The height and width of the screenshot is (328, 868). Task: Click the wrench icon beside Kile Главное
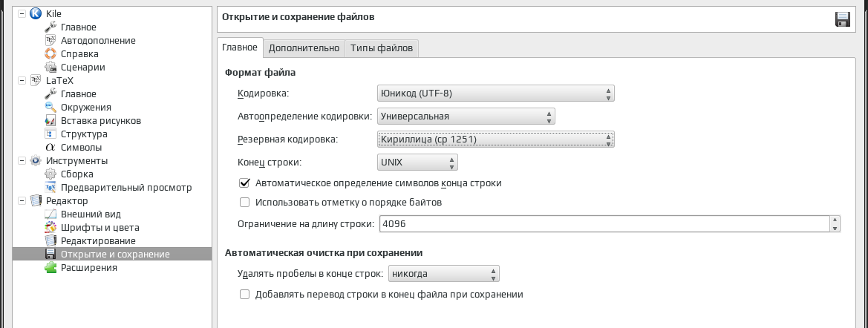tap(50, 27)
